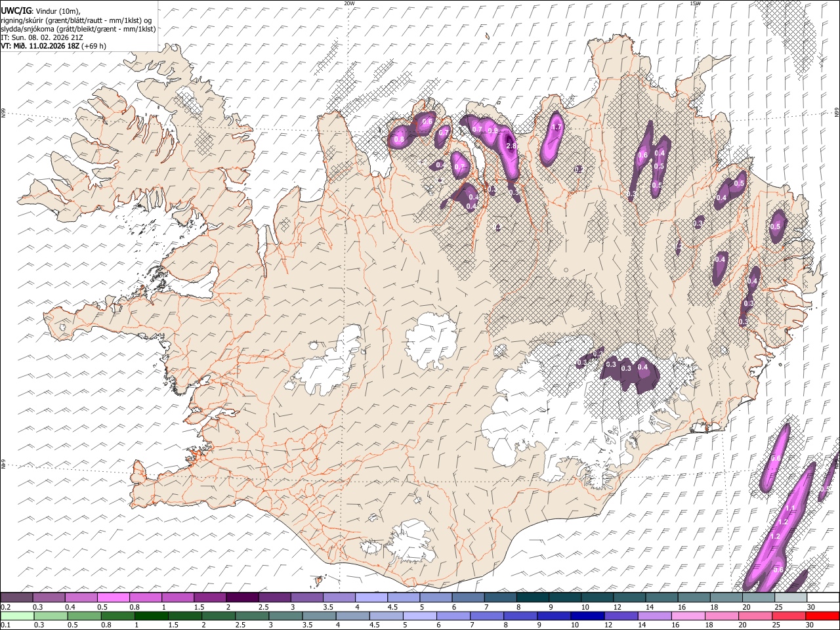Image resolution: width=840 pixels, height=630 pixels.
Task: Click the '20W' longitude label
Action: click(349, 3)
